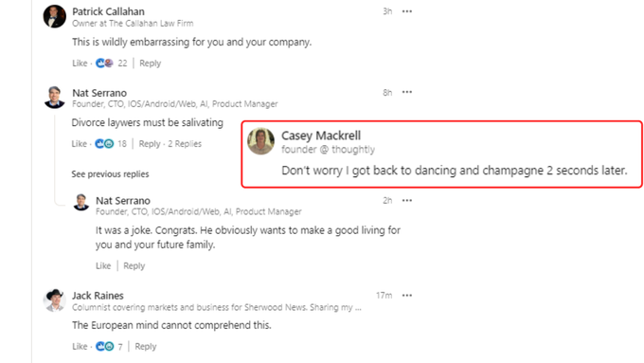
Task: Reply to 'It was a joke' comment
Action: (x=134, y=265)
